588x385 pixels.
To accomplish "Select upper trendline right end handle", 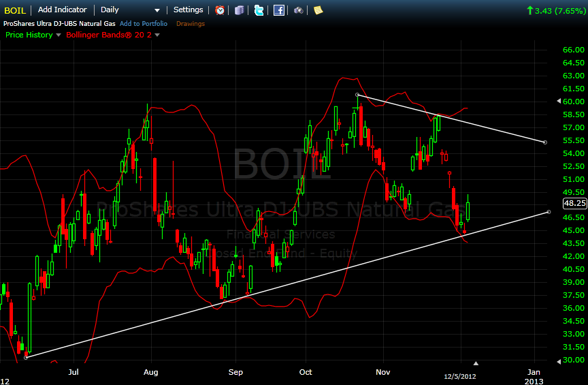I will tap(545, 142).
